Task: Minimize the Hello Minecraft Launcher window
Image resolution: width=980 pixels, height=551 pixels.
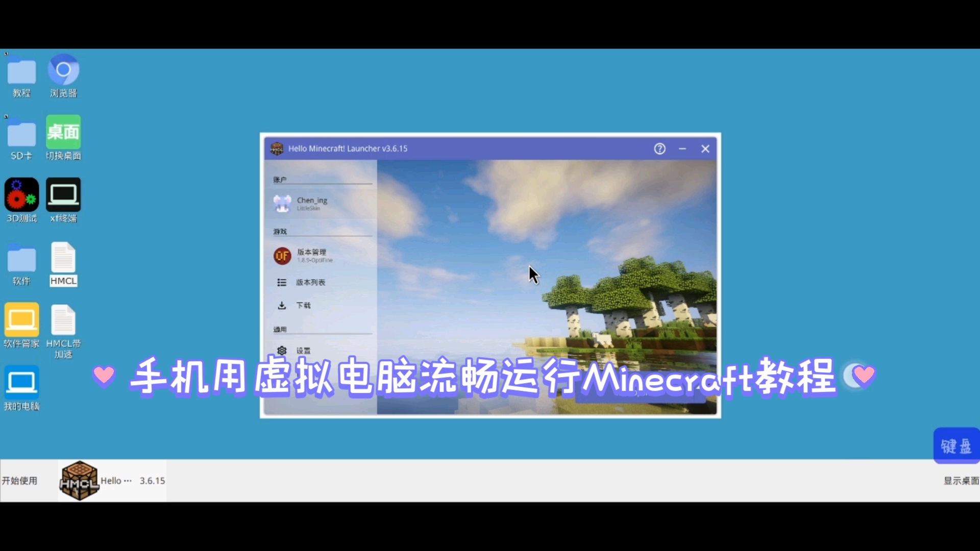Action: pyautogui.click(x=682, y=148)
